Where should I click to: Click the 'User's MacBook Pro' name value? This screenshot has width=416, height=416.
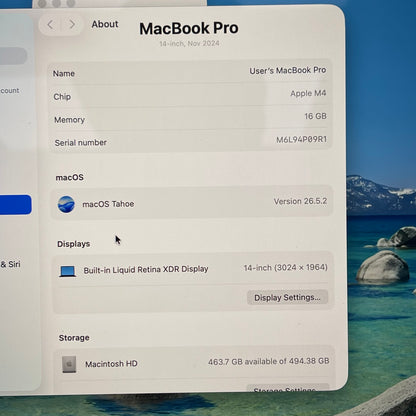point(288,70)
